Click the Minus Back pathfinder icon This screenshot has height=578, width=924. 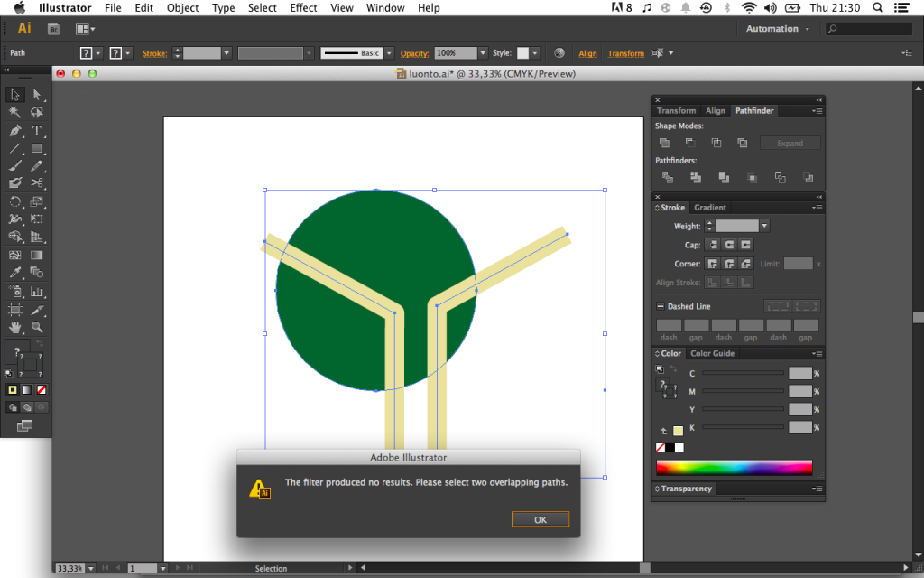(808, 178)
